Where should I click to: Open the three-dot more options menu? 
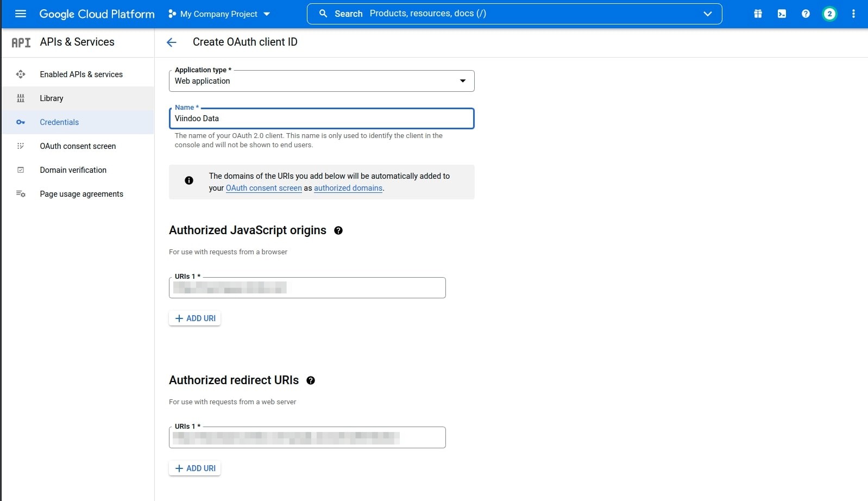point(853,14)
